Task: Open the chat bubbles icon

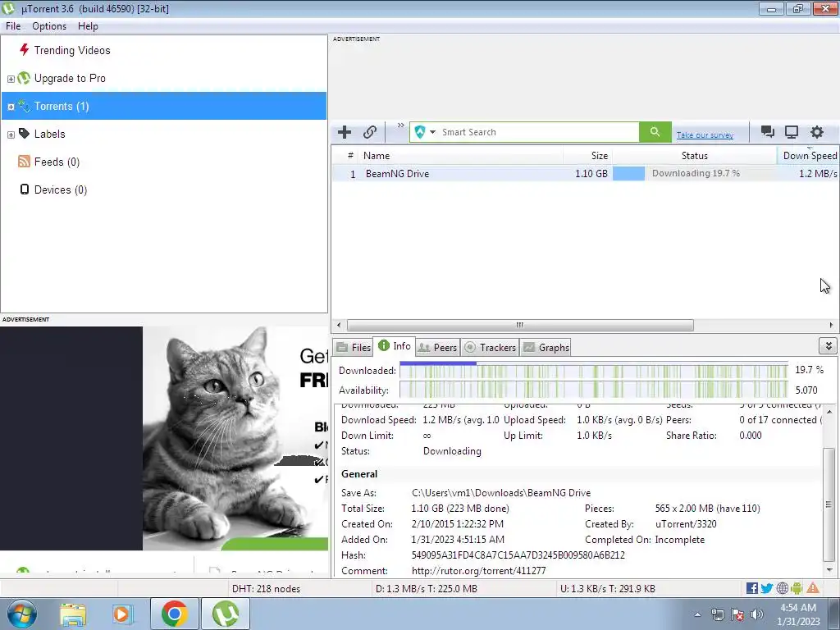Action: tap(768, 132)
